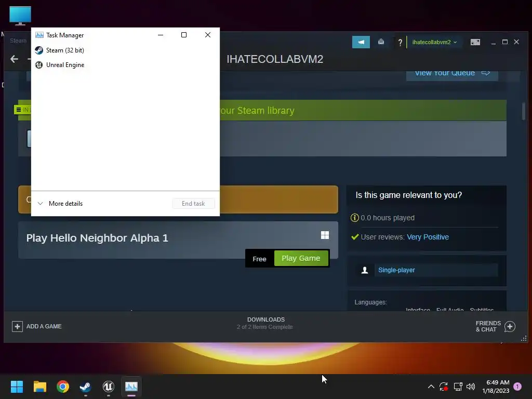Click the Steam help question mark icon
Viewport: 532px width, 399px height.
click(x=400, y=43)
